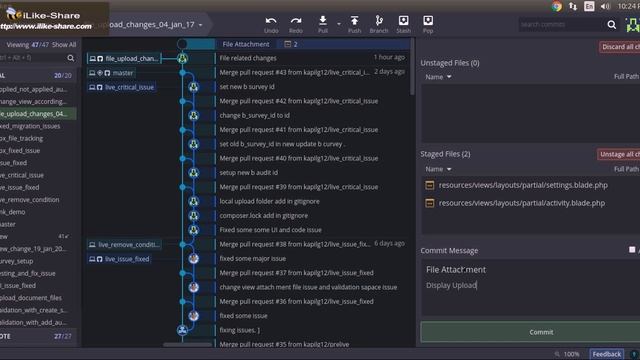Click the activity.blade.php file modified icon
The height and width of the screenshot is (360, 640).
pos(429,203)
